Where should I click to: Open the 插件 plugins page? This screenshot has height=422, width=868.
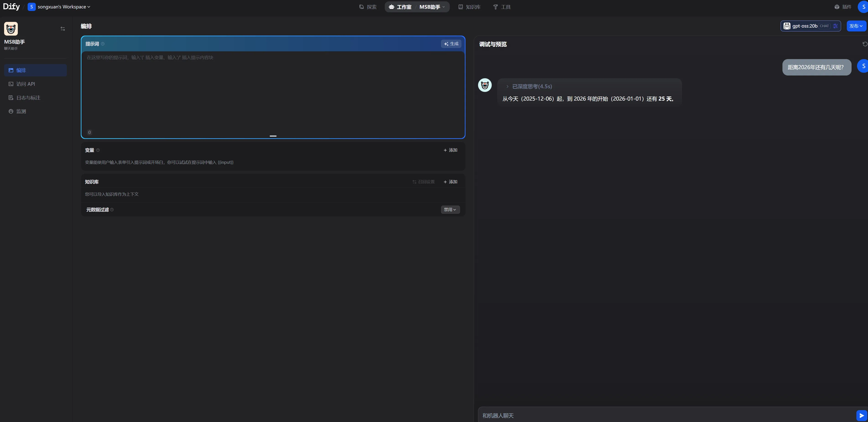pyautogui.click(x=843, y=7)
